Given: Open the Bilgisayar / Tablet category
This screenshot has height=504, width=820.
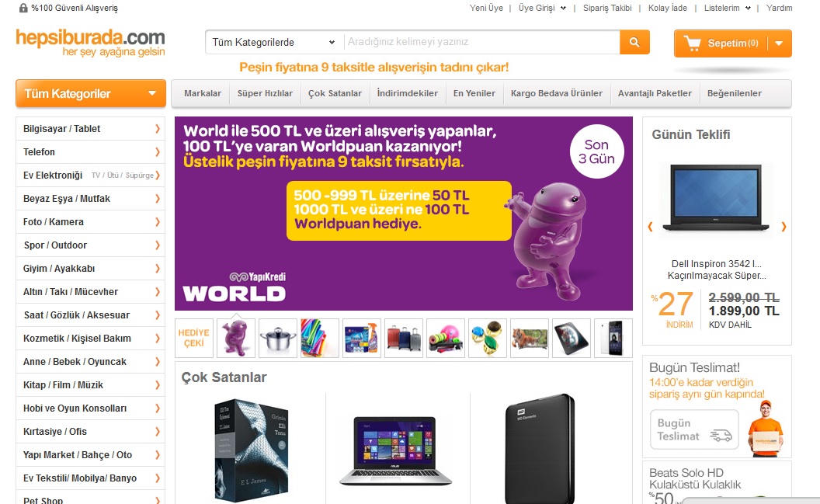Looking at the screenshot, I should pos(91,129).
